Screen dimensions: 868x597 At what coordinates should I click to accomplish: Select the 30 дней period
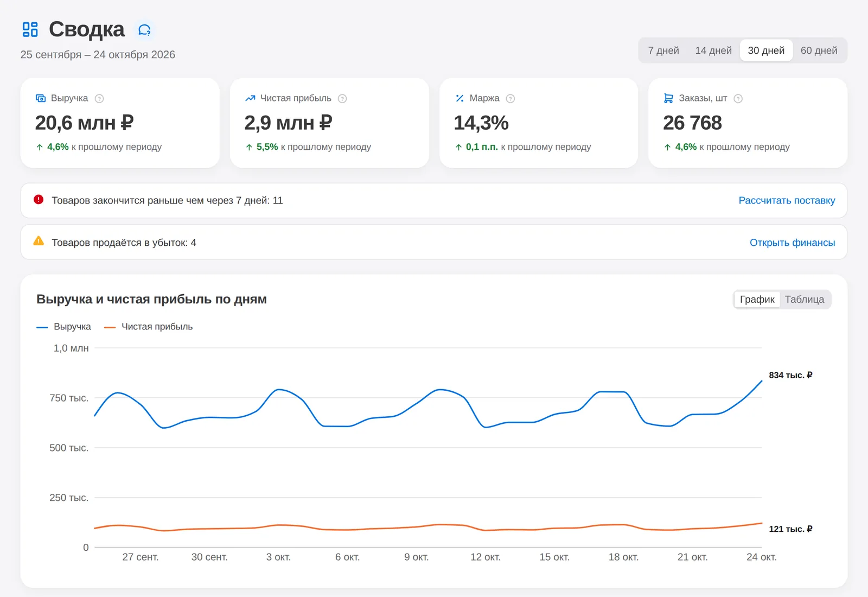(766, 50)
